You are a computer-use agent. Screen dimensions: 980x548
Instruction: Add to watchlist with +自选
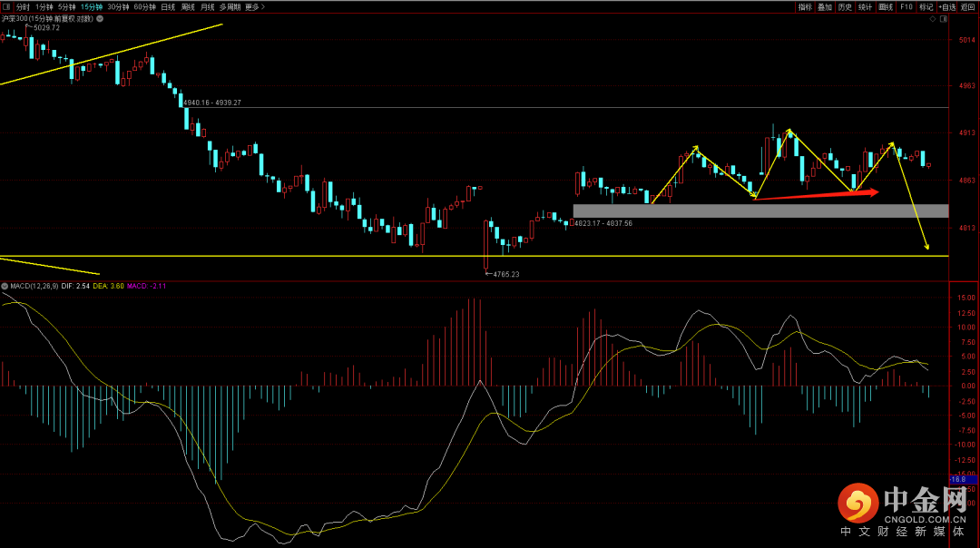coord(947,6)
